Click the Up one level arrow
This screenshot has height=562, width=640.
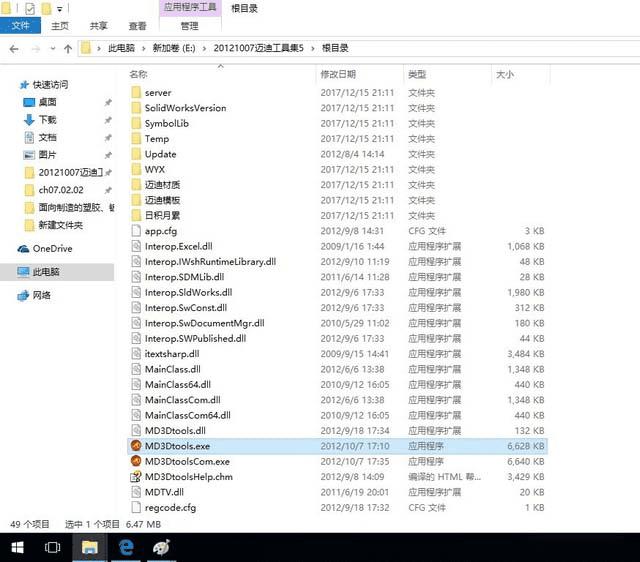68,49
